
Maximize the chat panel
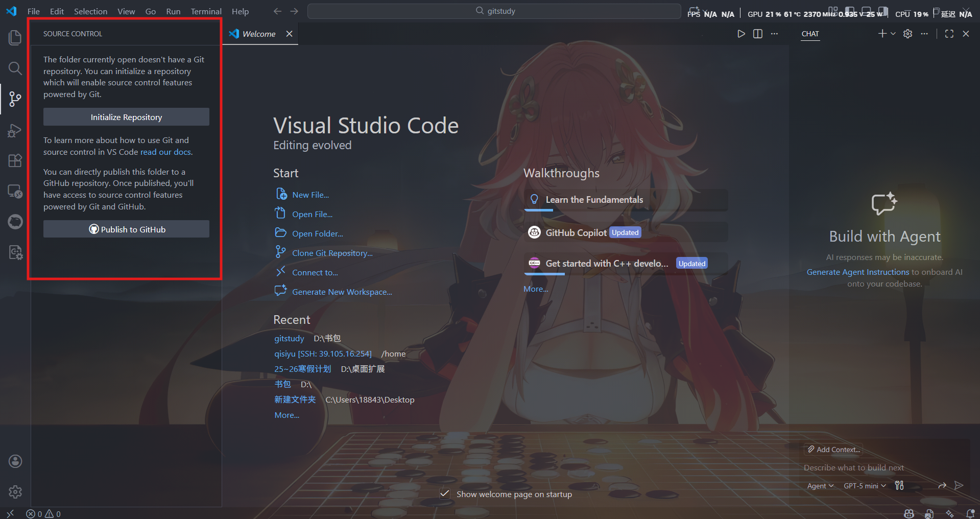[949, 34]
